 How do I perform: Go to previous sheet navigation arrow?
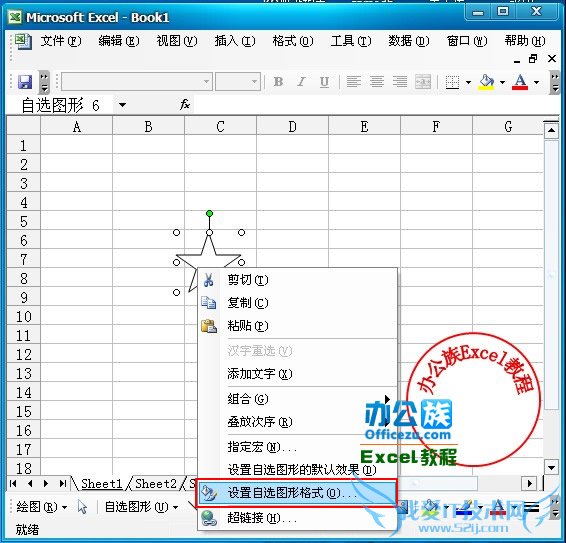pos(30,483)
